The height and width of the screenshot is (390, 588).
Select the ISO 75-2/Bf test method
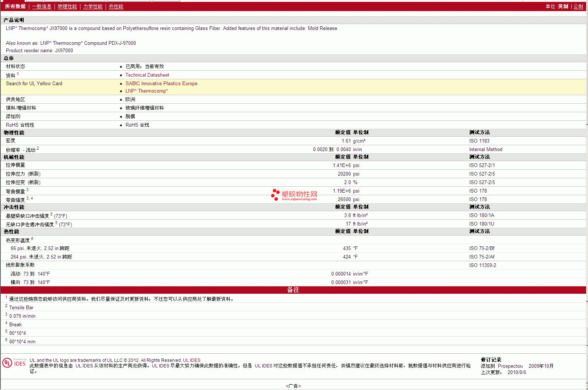[x=482, y=249]
